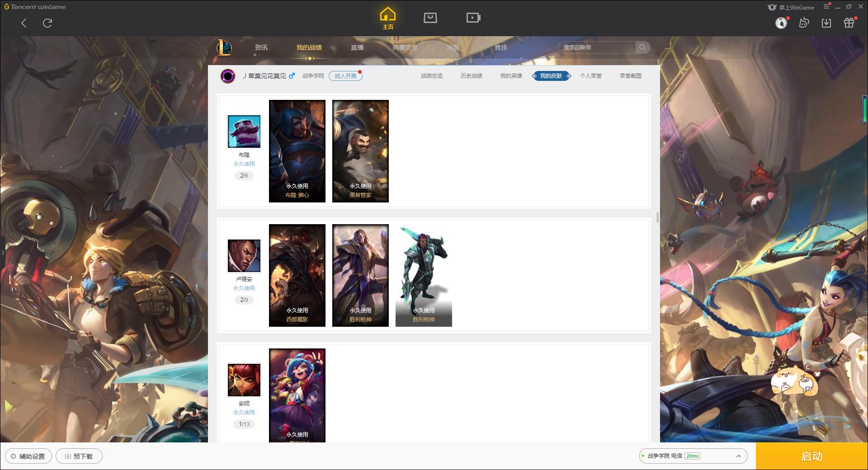Switch to 历史战绩 sub-tab
This screenshot has height=470, width=868.
pyautogui.click(x=472, y=76)
